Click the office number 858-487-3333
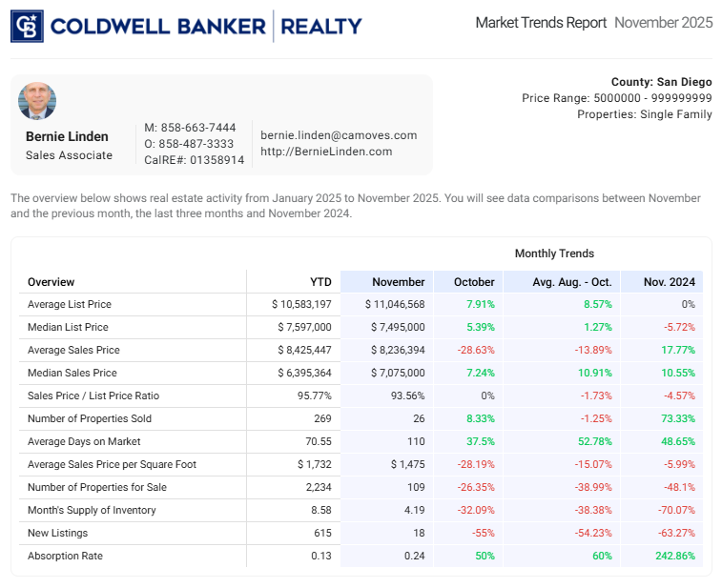The width and height of the screenshot is (722, 588). (x=196, y=144)
